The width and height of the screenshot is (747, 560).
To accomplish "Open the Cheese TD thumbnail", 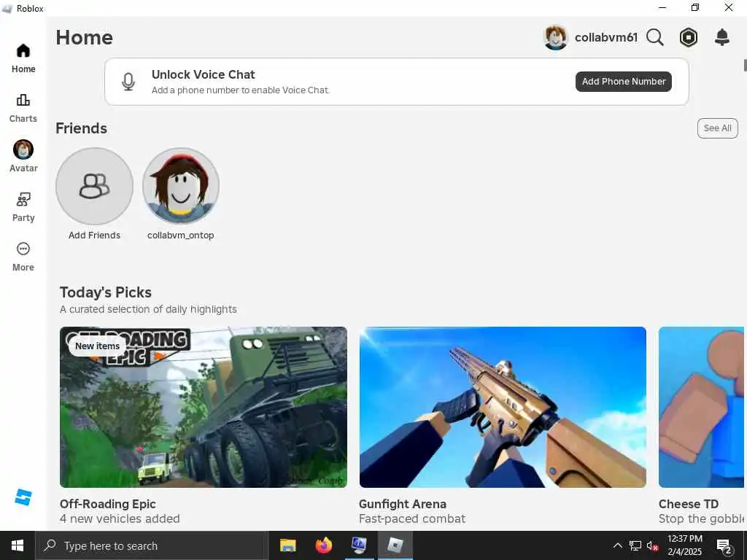I will point(701,407).
